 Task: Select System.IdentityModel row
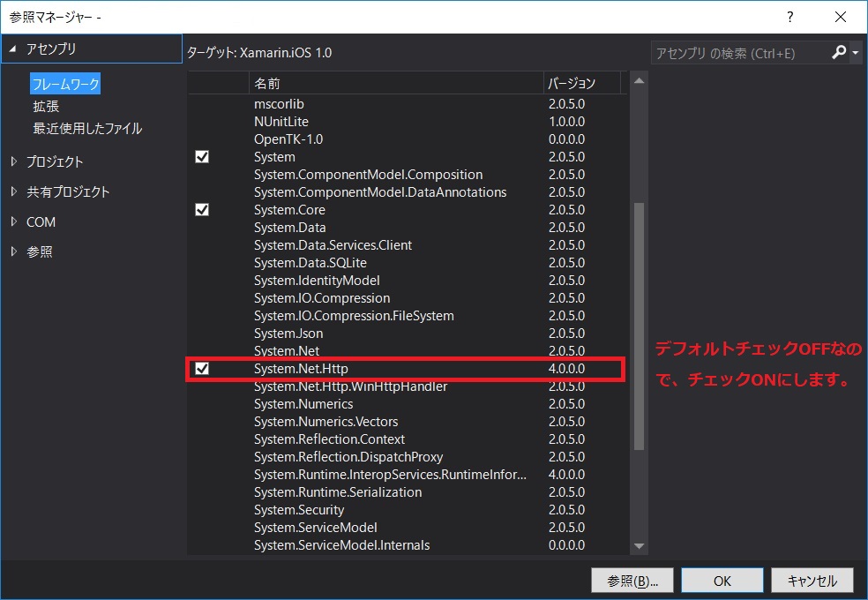point(407,281)
